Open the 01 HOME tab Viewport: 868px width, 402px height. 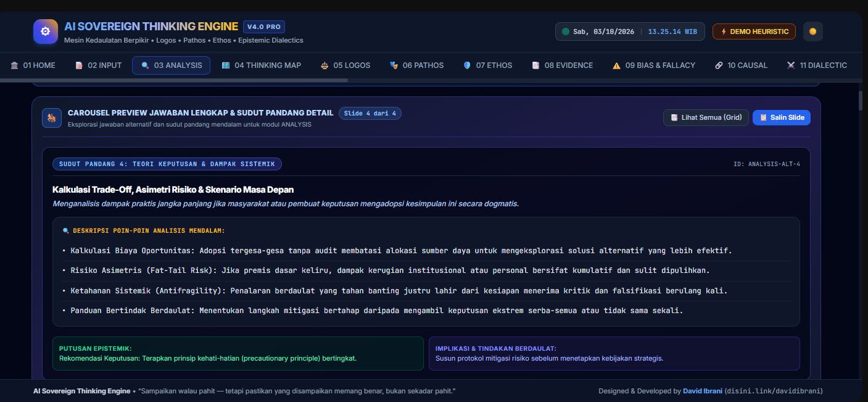pos(33,65)
